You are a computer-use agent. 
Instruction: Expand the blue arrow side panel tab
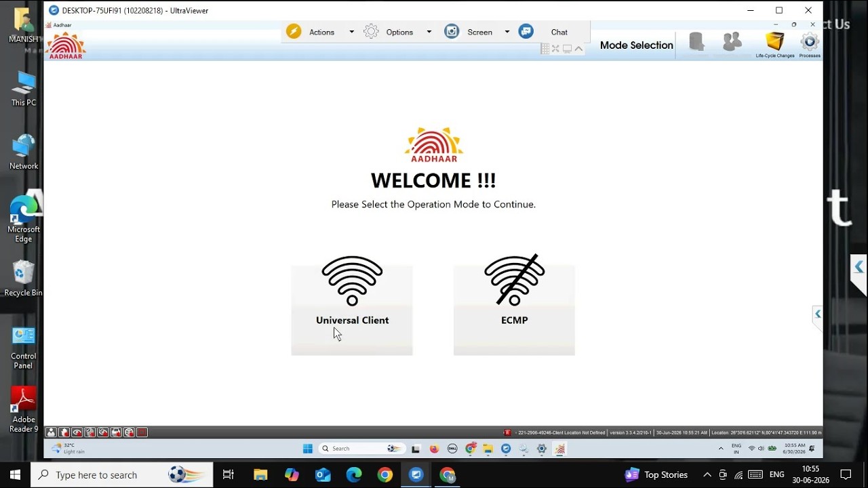[859, 268]
